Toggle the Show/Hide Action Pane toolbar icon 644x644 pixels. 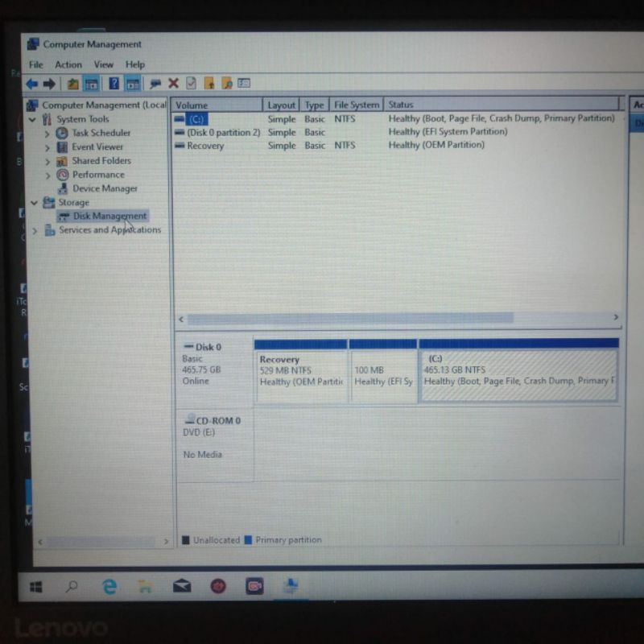[x=133, y=84]
